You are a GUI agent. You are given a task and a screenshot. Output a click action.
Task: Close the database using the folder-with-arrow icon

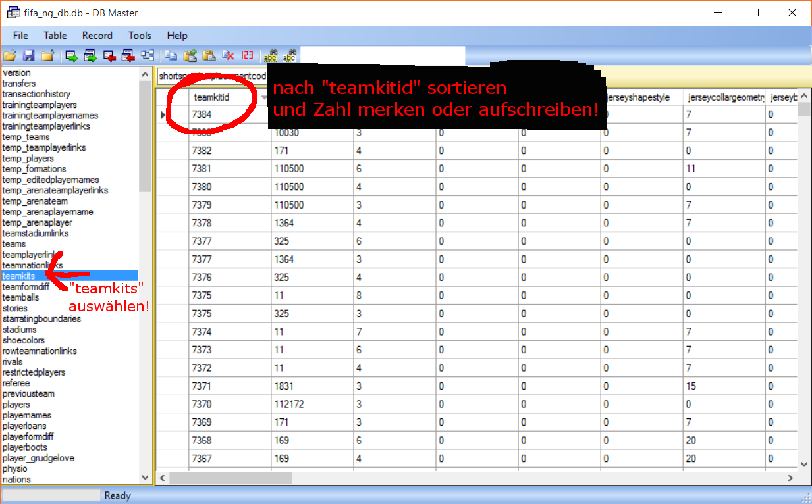click(x=47, y=56)
